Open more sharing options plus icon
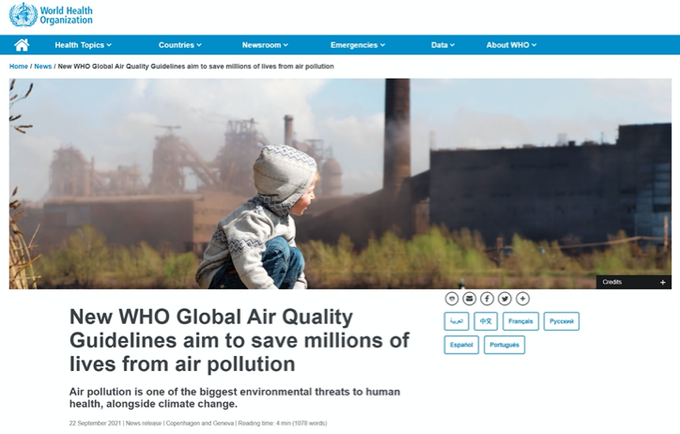 tap(523, 298)
